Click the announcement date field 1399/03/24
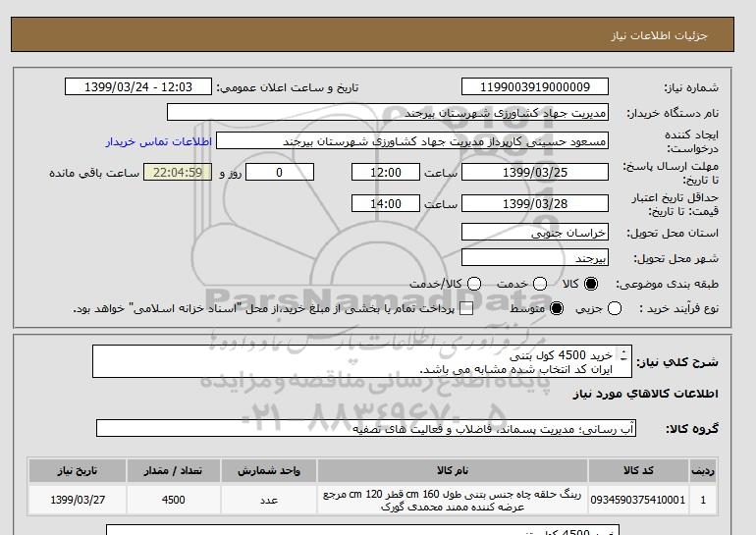This screenshot has height=535, width=756. [x=138, y=86]
